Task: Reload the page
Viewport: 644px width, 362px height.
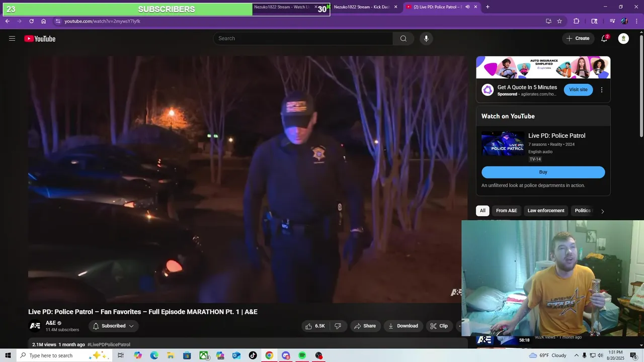Action: [x=31, y=21]
